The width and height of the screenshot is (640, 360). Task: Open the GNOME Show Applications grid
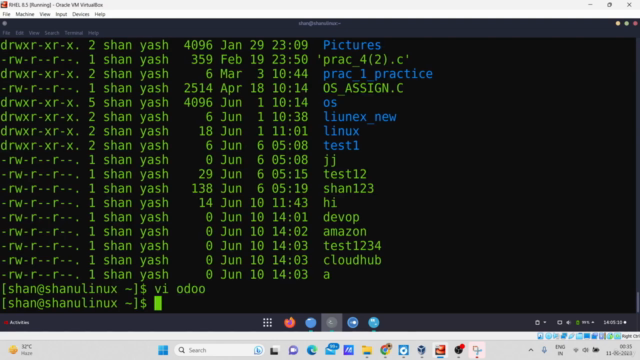coord(267,322)
